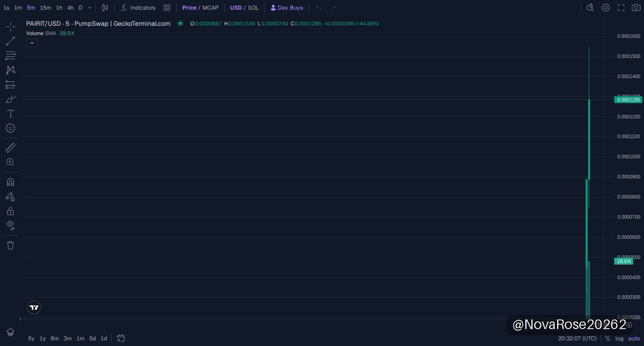This screenshot has height=346, width=644.
Task: Open the object tree layers icon
Action: [x=10, y=332]
